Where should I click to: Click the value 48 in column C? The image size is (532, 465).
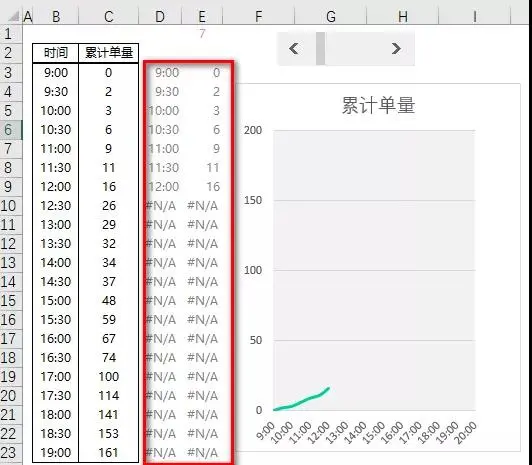point(109,301)
